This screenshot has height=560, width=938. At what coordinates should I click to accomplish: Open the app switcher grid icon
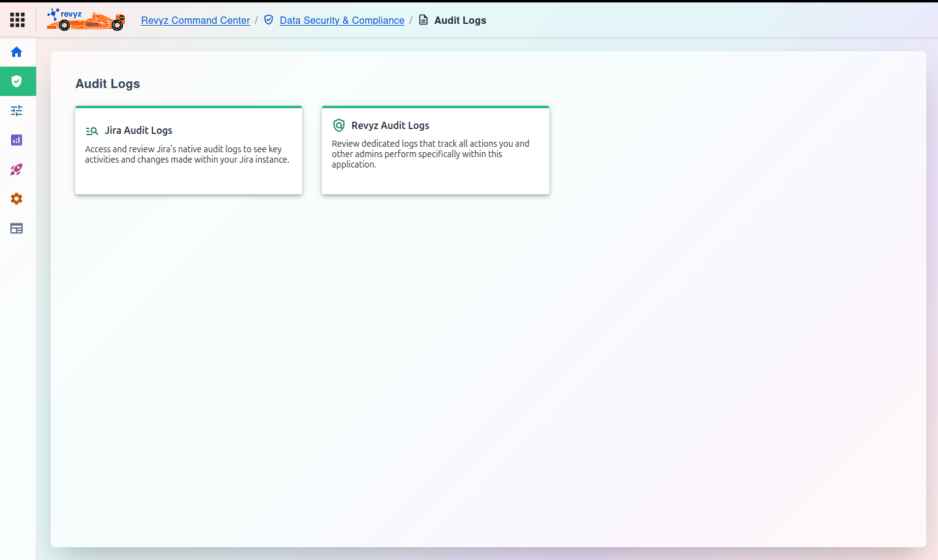(x=17, y=20)
